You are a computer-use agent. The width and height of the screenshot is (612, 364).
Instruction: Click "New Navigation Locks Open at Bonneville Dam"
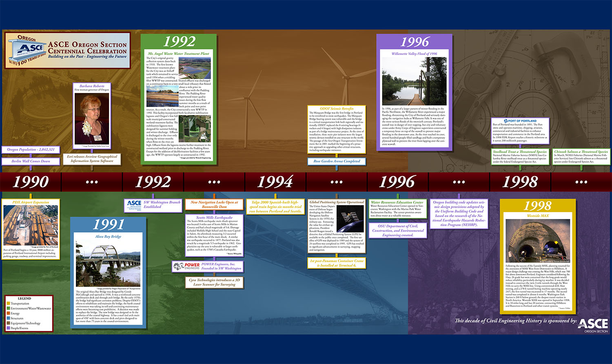click(214, 204)
